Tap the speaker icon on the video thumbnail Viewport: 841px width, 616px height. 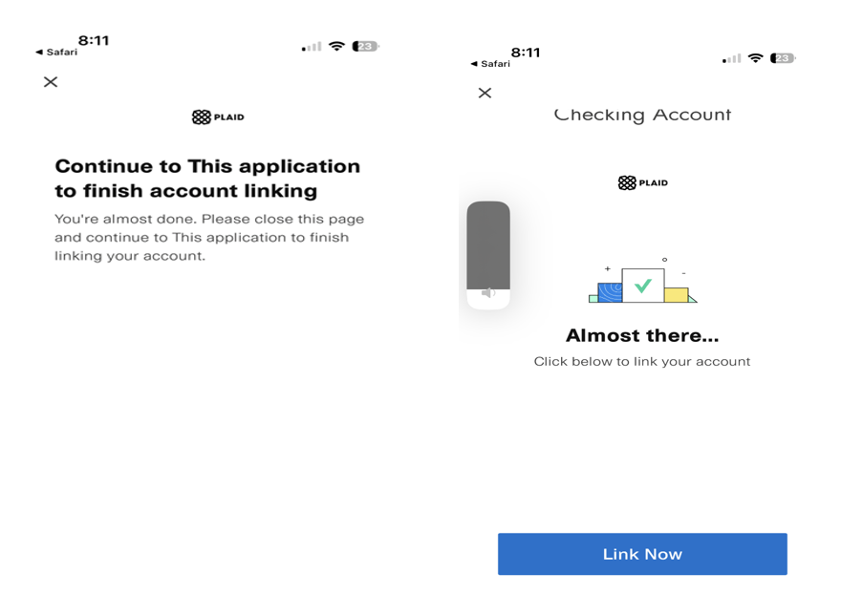tap(488, 293)
